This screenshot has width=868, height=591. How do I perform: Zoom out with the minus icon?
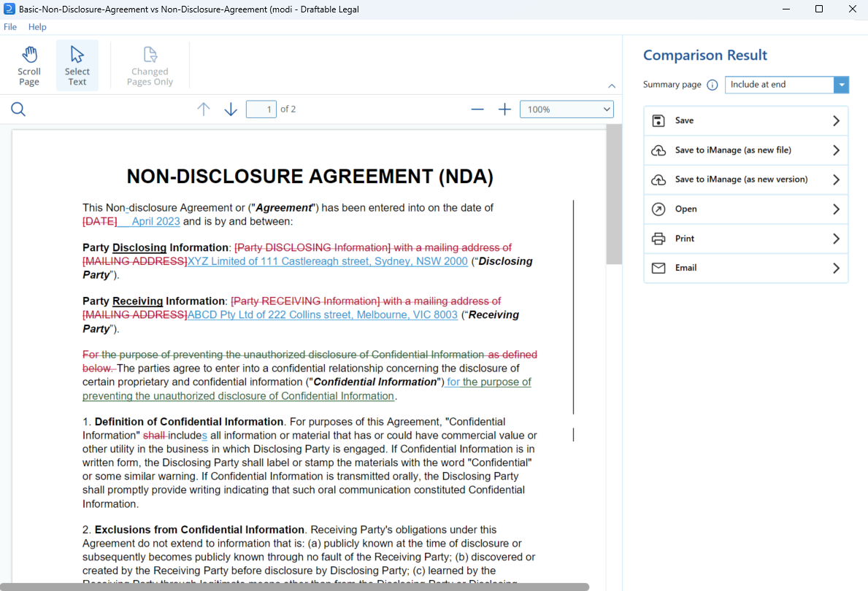click(477, 109)
